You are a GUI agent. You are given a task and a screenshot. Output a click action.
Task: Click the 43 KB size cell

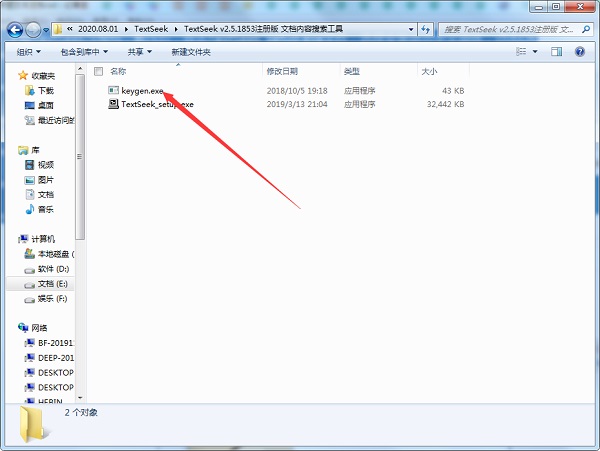click(453, 91)
